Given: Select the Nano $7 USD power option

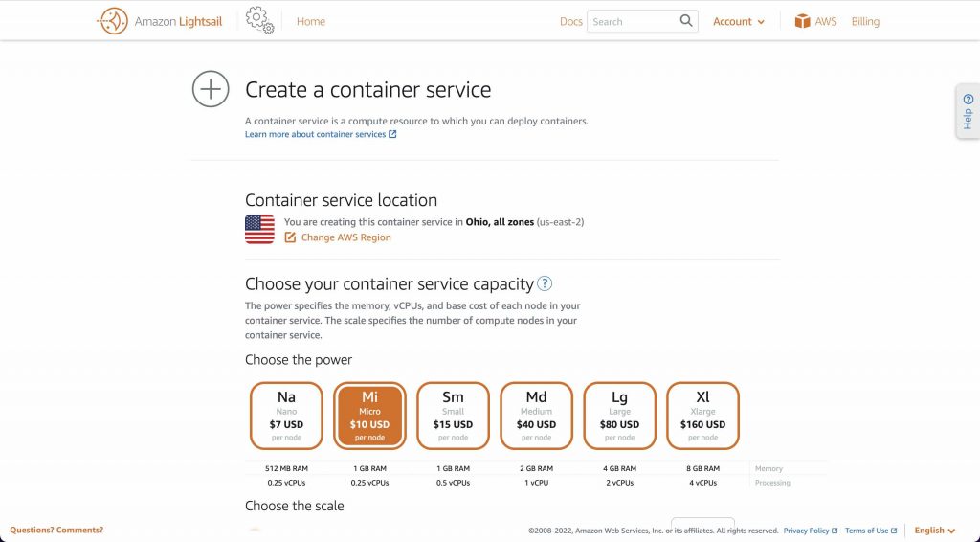Looking at the screenshot, I should pyautogui.click(x=286, y=416).
